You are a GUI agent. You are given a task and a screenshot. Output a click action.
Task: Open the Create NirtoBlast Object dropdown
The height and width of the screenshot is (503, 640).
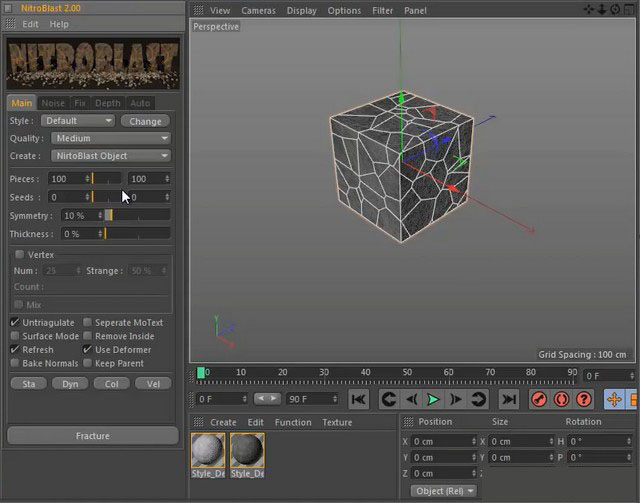tap(111, 156)
